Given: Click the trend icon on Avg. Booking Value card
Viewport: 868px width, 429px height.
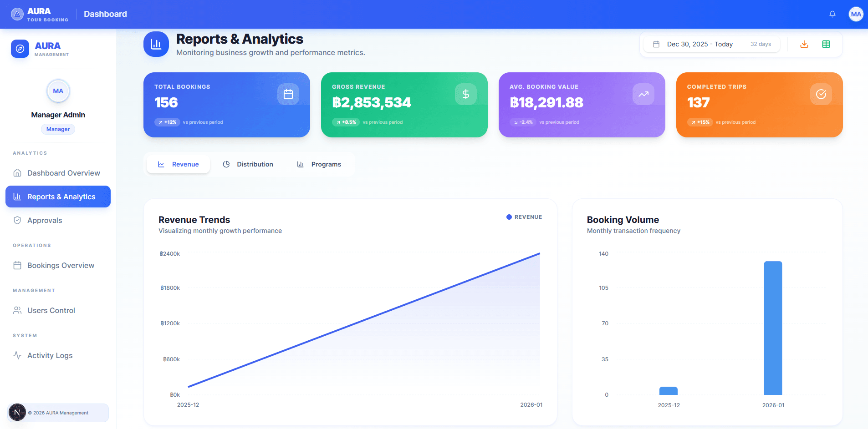Looking at the screenshot, I should click(x=643, y=94).
